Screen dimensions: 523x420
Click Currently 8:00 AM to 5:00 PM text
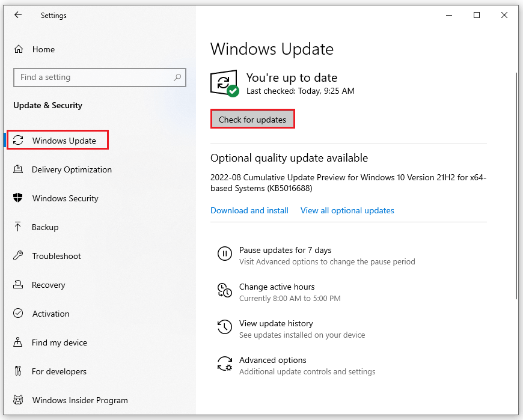pos(290,299)
